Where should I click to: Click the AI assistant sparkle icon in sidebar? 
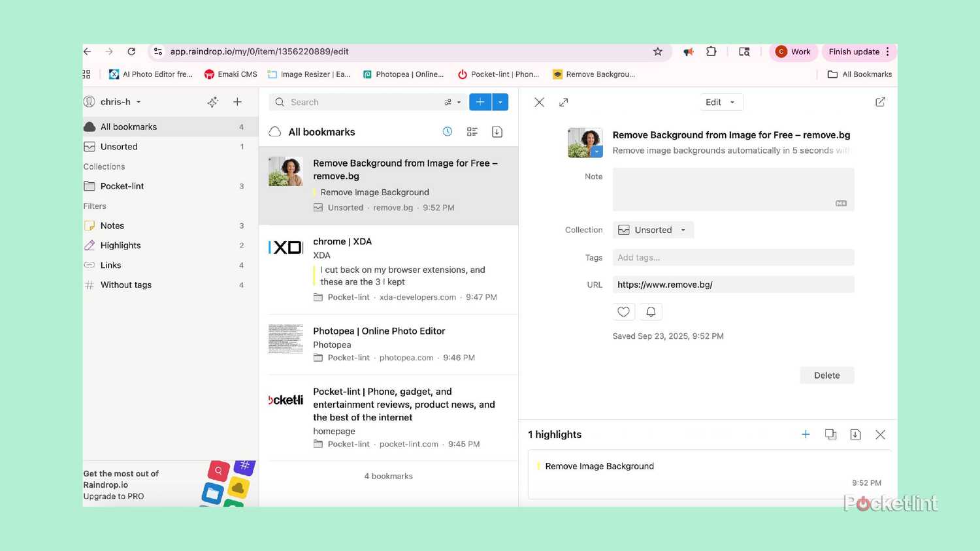click(213, 102)
